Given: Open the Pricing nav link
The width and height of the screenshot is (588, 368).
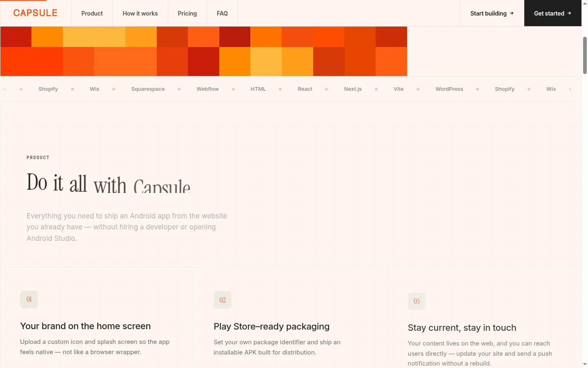Looking at the screenshot, I should pos(187,13).
